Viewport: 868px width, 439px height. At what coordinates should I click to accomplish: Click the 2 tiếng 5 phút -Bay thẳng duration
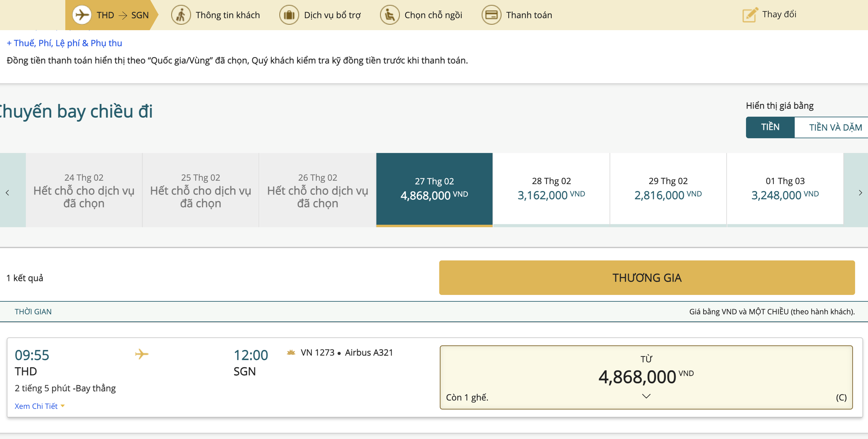click(65, 388)
